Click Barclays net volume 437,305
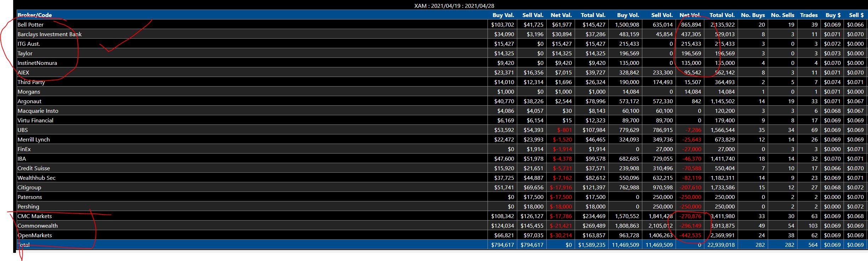Image resolution: width=868 pixels, height=261 pixels. click(x=691, y=34)
